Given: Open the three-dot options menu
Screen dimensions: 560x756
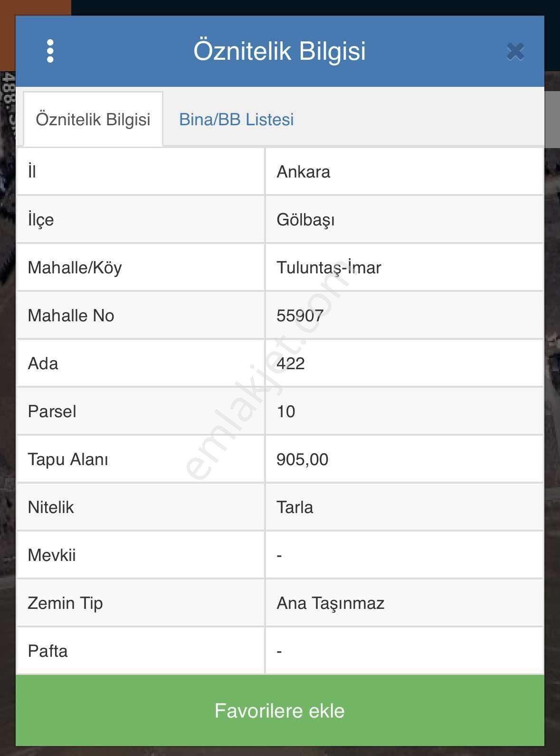Looking at the screenshot, I should click(50, 51).
